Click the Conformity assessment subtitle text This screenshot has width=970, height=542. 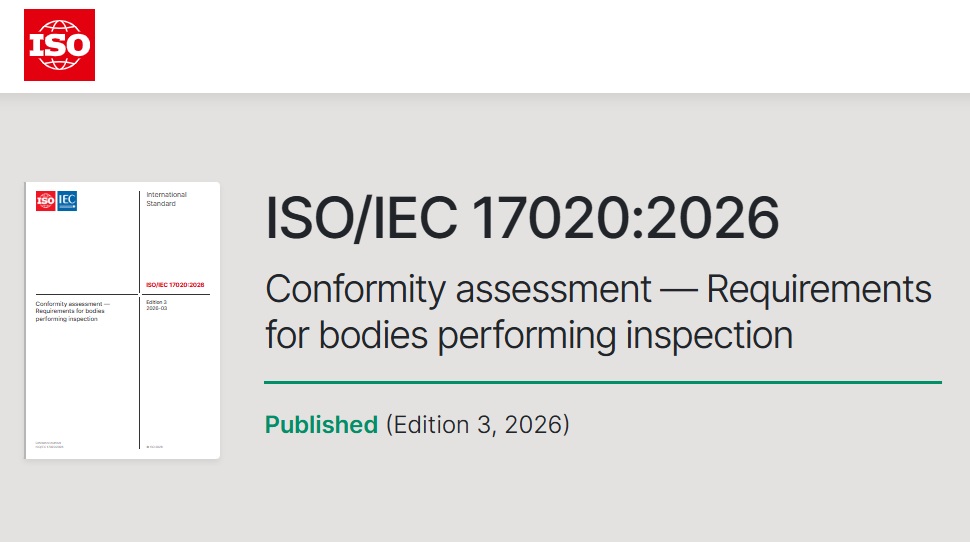click(x=598, y=311)
